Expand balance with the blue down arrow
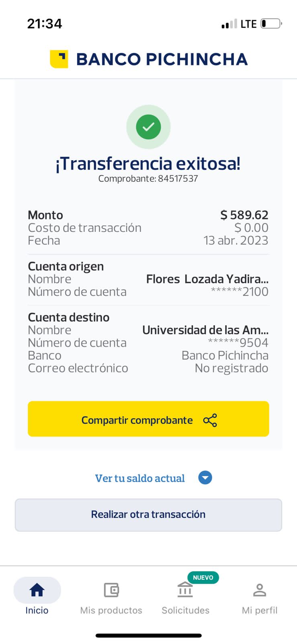Image resolution: width=297 pixels, height=644 pixels. tap(205, 478)
